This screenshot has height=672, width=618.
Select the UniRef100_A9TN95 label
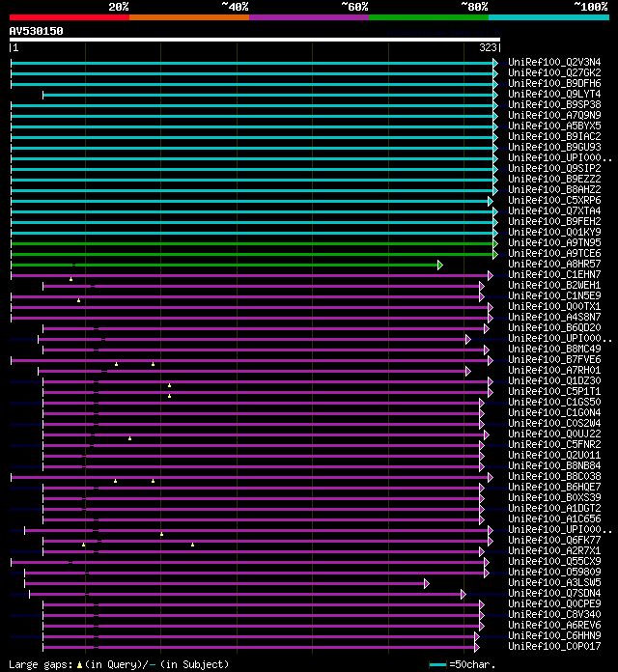(x=554, y=242)
